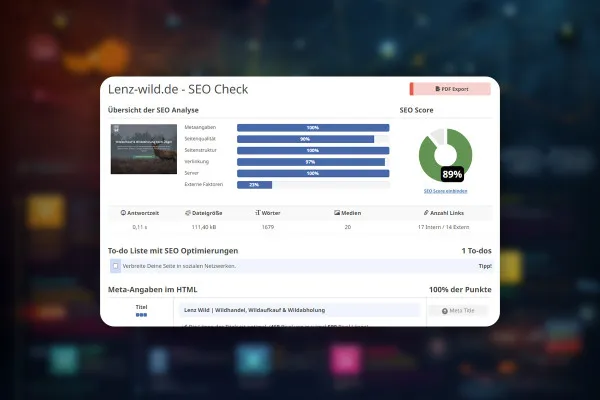Click the Verlinkung category label
Screen dimensions: 600x400
pos(197,162)
